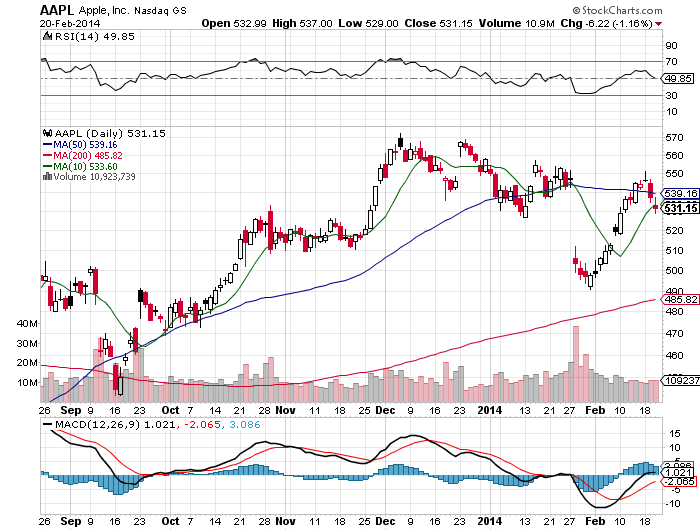Click the AAPL ticker symbol heading

click(x=58, y=10)
